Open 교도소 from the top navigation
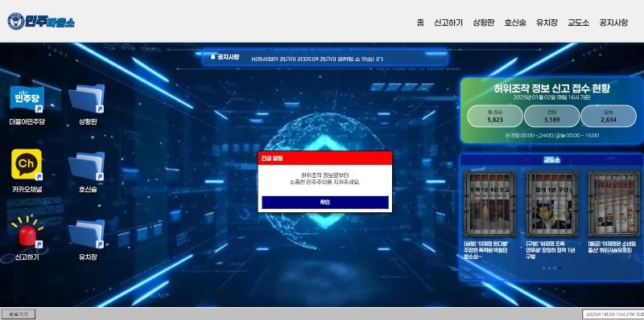644x320 pixels. pos(578,23)
